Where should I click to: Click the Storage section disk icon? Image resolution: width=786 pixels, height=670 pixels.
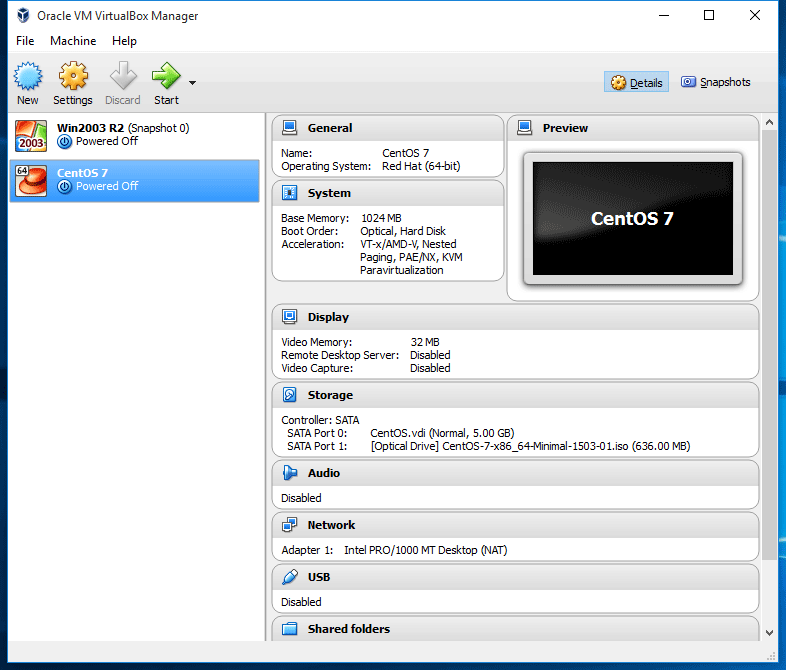click(290, 395)
